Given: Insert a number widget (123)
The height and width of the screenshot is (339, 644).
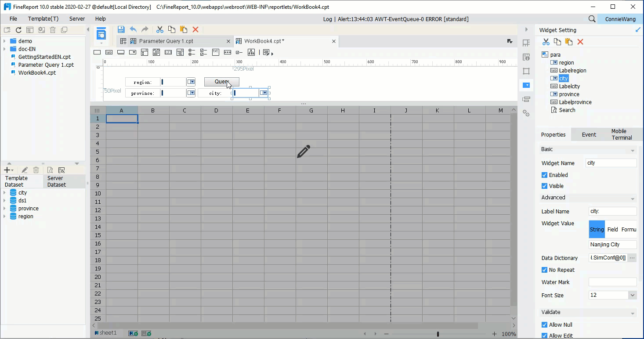Looking at the screenshot, I should click(168, 52).
